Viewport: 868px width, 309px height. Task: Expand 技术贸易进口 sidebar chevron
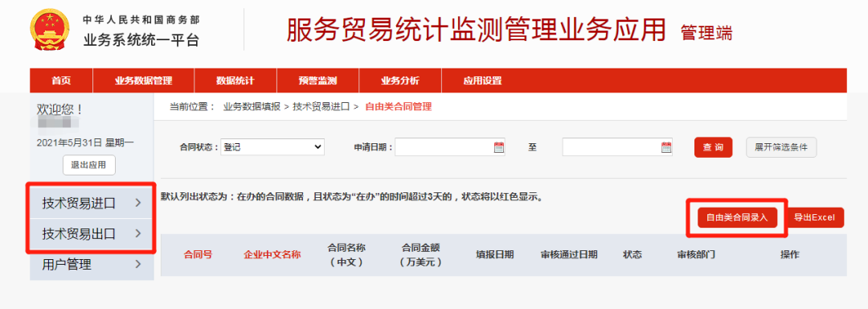click(x=138, y=204)
